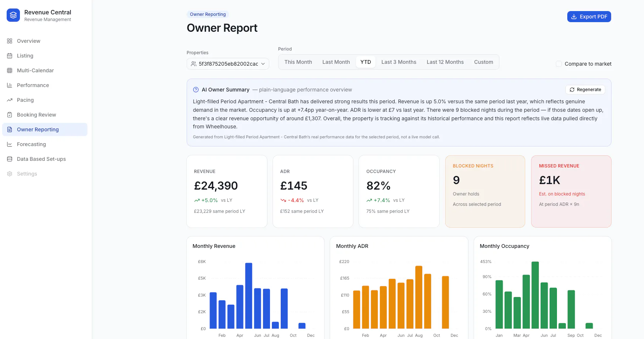644x339 pixels.
Task: Navigate to Pacing
Action: tap(45, 100)
